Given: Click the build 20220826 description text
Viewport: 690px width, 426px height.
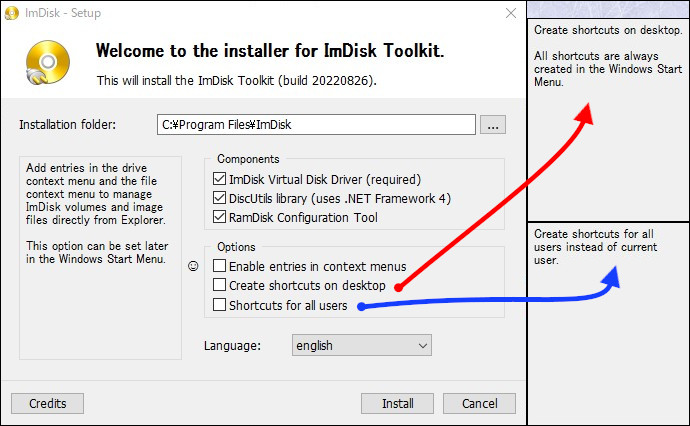Looking at the screenshot, I should (x=237, y=81).
